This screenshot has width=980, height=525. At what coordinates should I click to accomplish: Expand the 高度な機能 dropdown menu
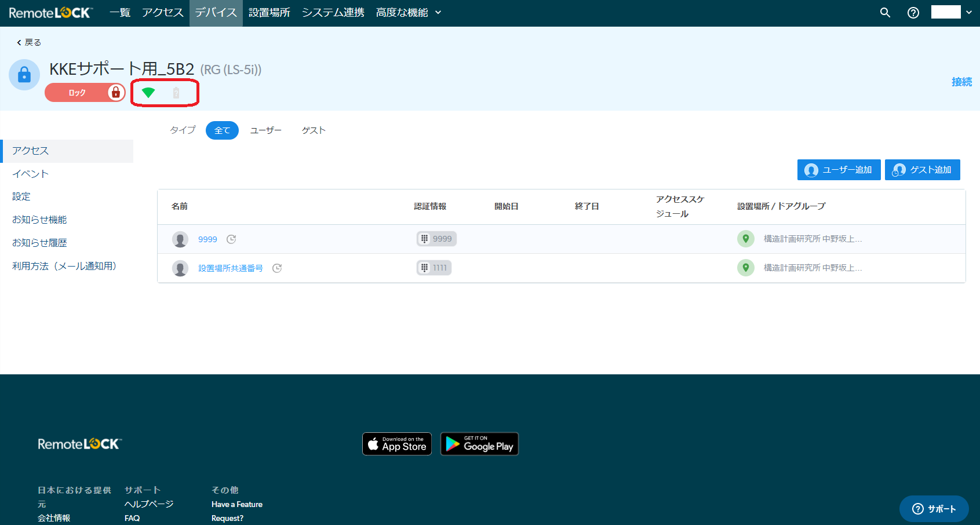coord(409,13)
